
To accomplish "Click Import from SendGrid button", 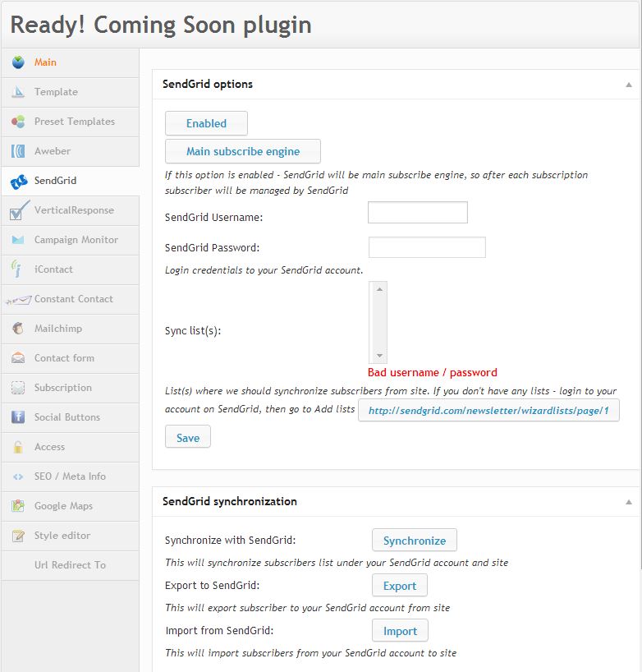I will coord(400,630).
